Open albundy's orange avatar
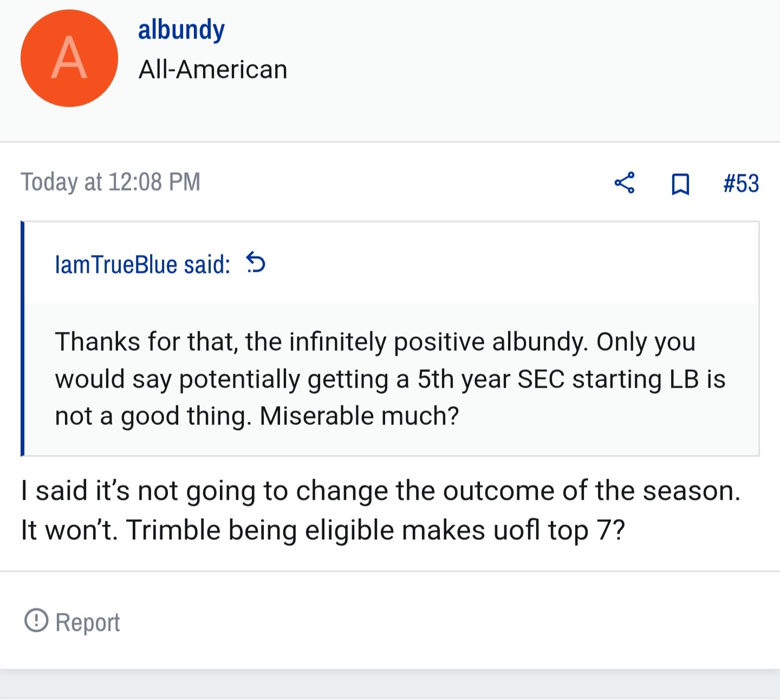780x700 pixels. click(x=69, y=58)
